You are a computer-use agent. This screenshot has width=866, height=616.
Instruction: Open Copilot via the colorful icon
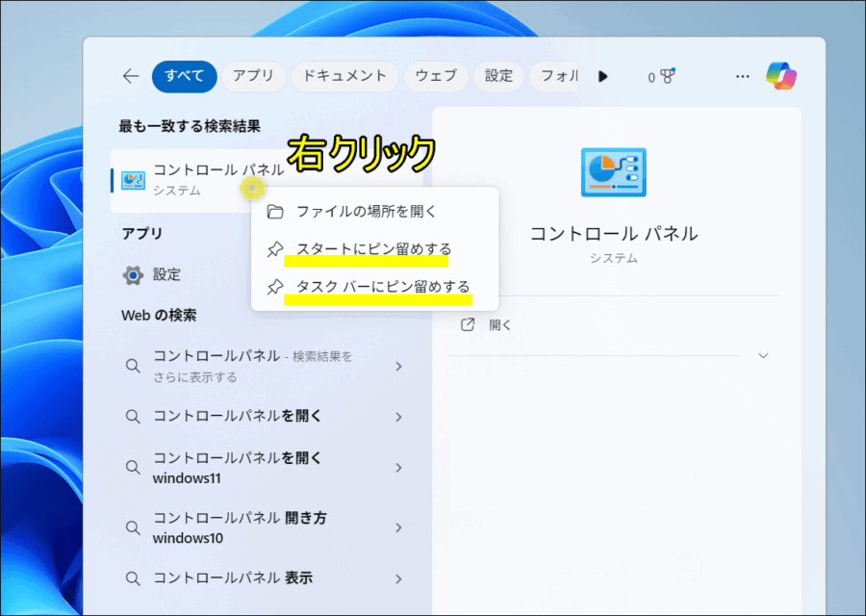[780, 76]
